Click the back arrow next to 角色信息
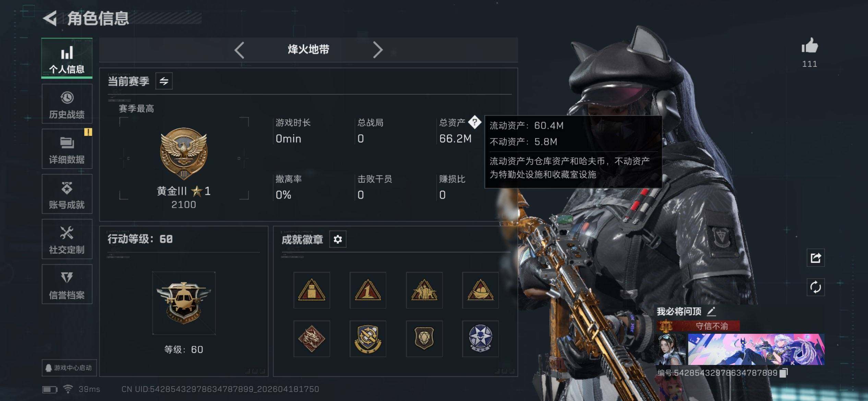 pyautogui.click(x=50, y=18)
